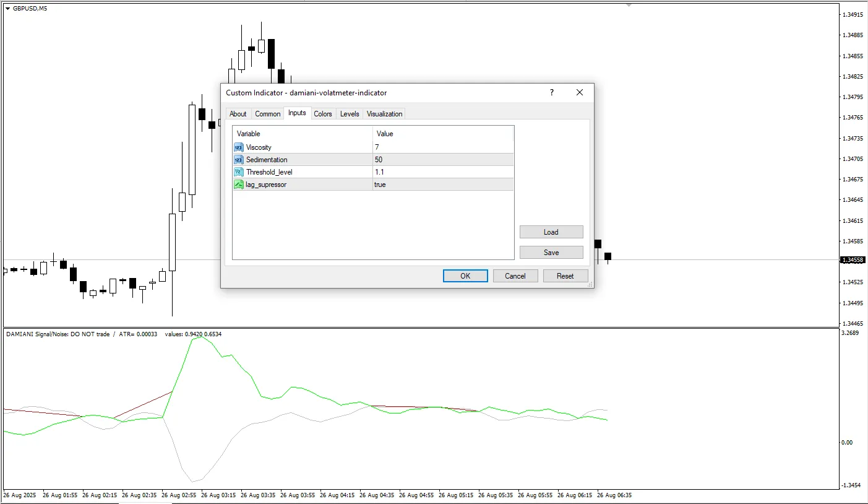
Task: Select the Threshold_level value 1.1 cell
Action: point(442,172)
